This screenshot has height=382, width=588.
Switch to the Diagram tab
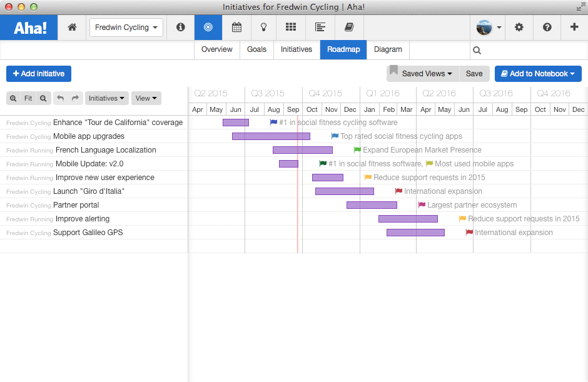388,49
